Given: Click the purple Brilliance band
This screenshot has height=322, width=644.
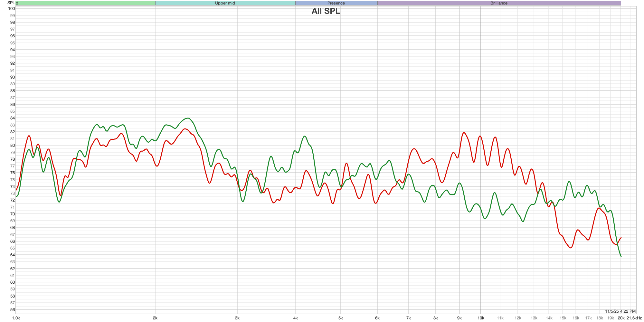Looking at the screenshot, I should [499, 3].
